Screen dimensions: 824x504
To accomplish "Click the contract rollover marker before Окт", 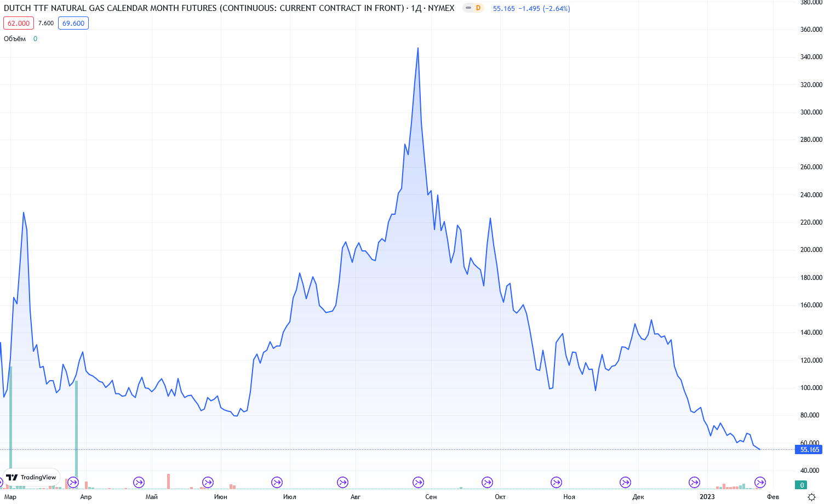I will click(x=487, y=483).
